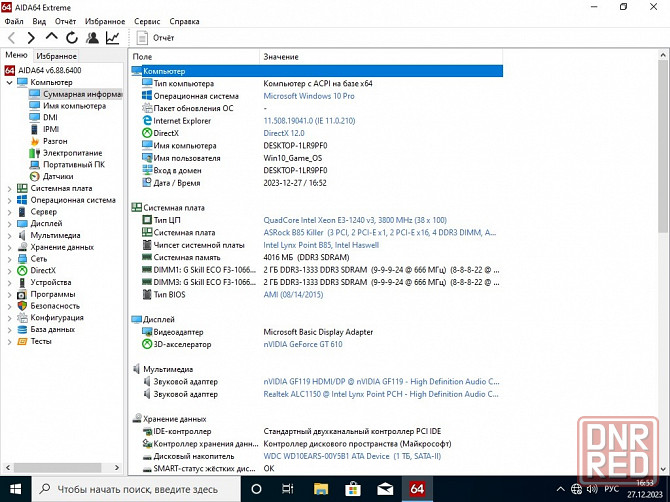The height and width of the screenshot is (502, 670).
Task: Follow the ASRock B85 Killer link
Action: click(x=299, y=232)
